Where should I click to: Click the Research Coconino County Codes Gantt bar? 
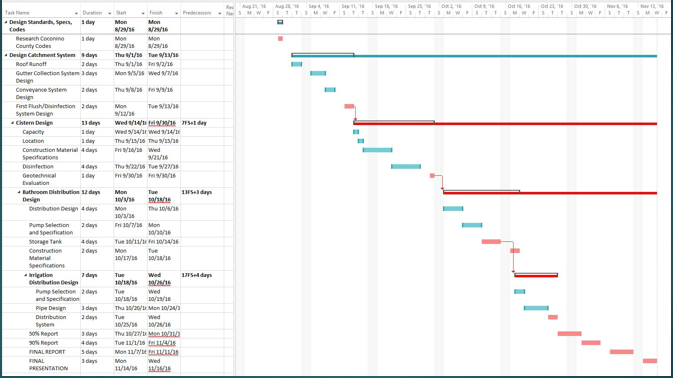[280, 39]
